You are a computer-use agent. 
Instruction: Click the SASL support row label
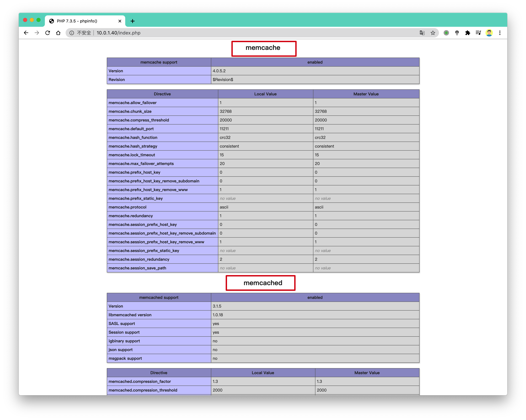pos(122,323)
